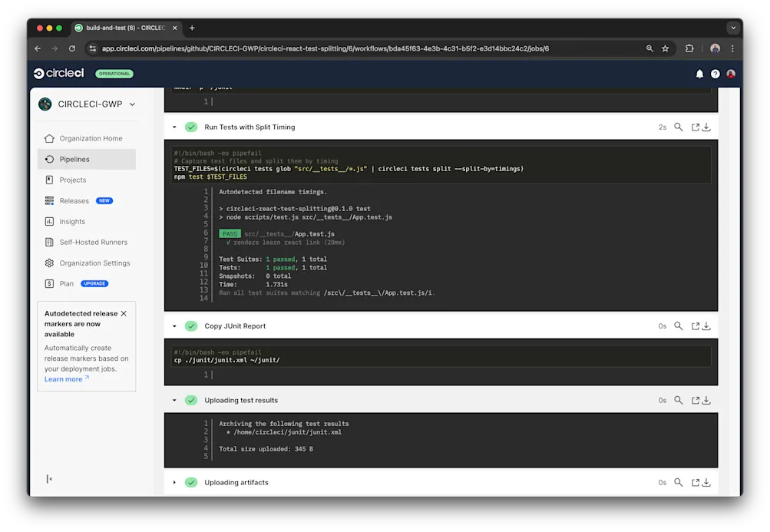Click the UPGRADE badge next to Plan
Viewport: 770px width, 532px height.
(94, 284)
